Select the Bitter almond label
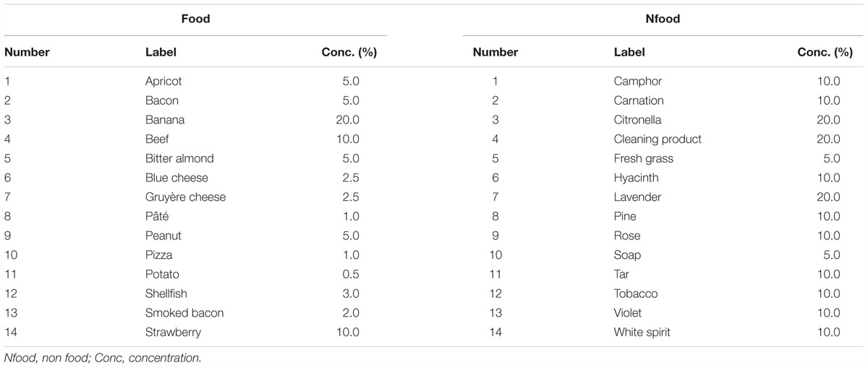This screenshot has height=368, width=868. tap(179, 158)
